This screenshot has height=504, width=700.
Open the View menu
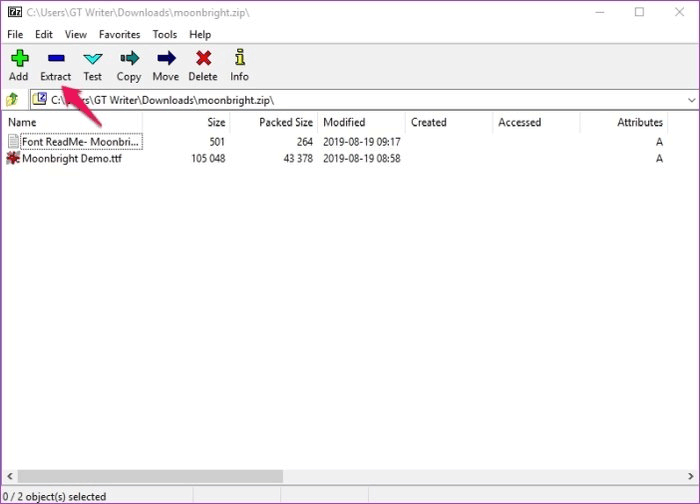click(76, 34)
